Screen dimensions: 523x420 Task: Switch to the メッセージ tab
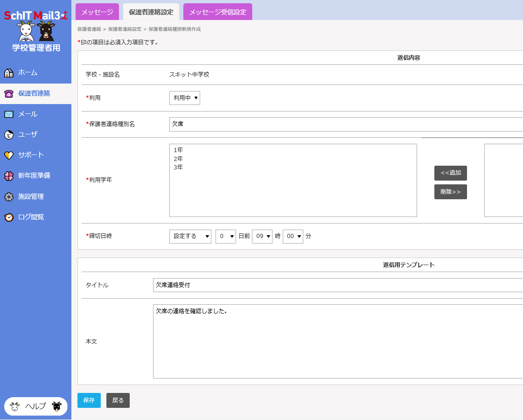coord(97,12)
